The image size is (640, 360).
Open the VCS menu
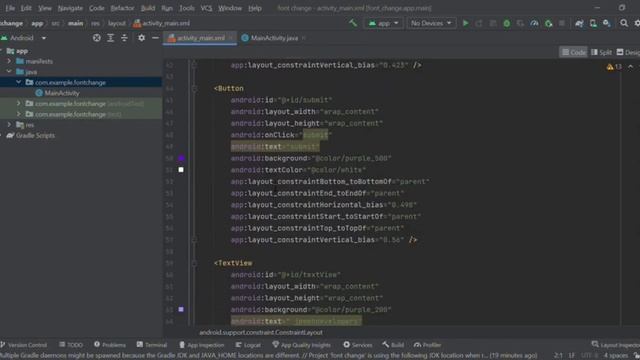point(206,8)
